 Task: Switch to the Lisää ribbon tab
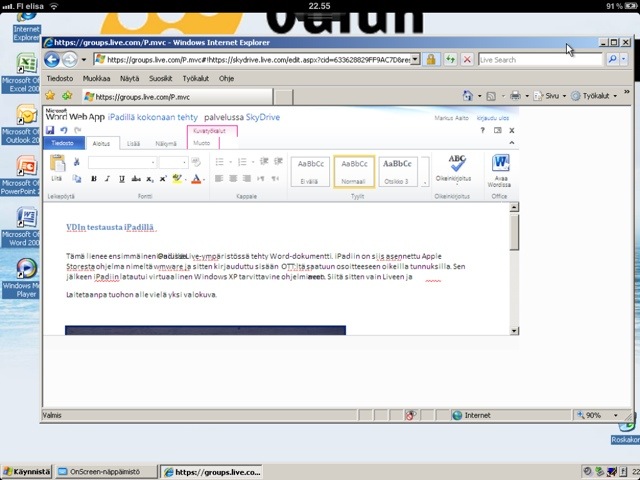tap(134, 143)
